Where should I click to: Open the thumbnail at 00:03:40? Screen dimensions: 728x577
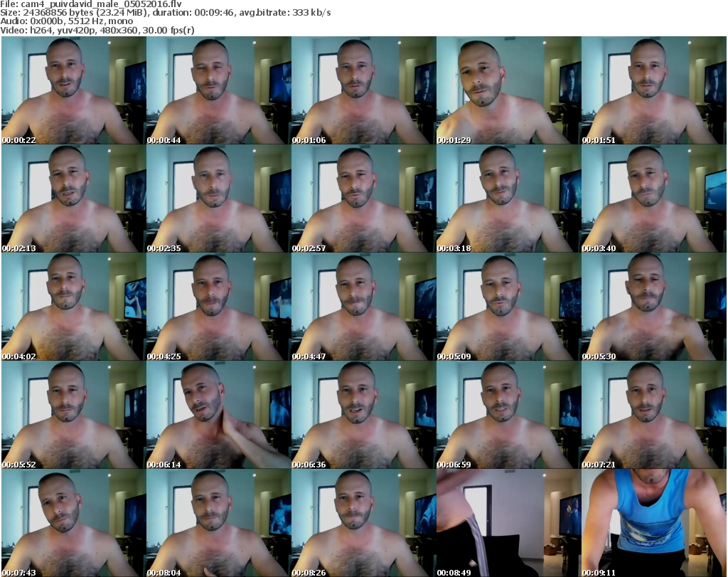tap(654, 198)
